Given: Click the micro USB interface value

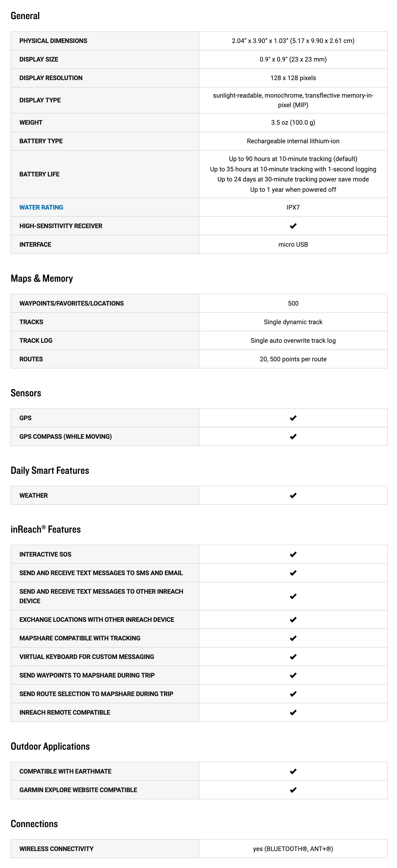Looking at the screenshot, I should pyautogui.click(x=293, y=244).
